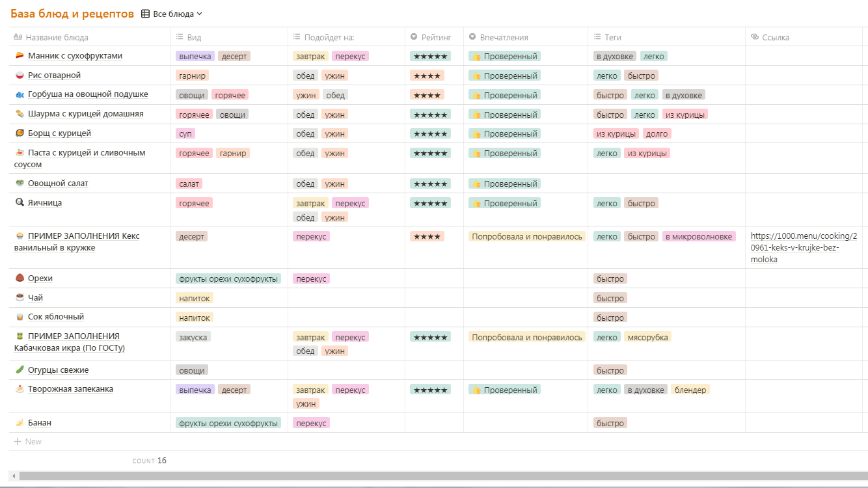Click the суп tag in Борщ row

tap(185, 133)
